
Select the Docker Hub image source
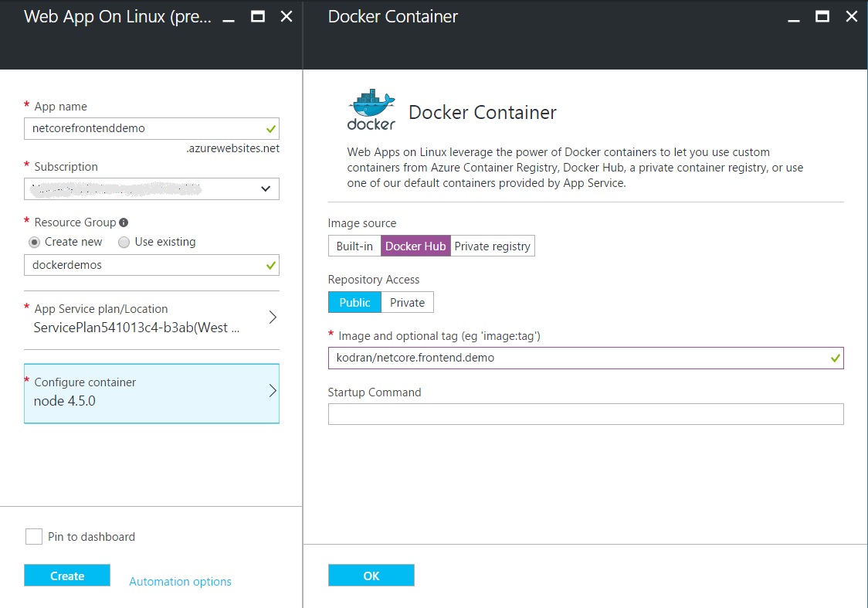(415, 246)
